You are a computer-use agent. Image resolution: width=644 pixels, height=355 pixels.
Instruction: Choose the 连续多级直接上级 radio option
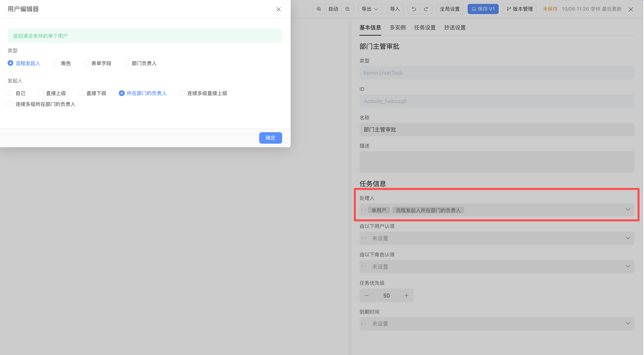click(182, 93)
